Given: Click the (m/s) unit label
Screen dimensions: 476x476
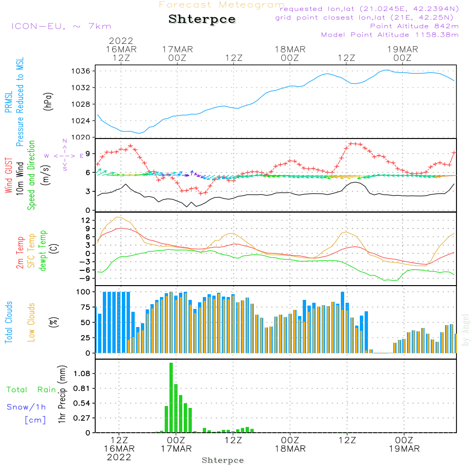Looking at the screenshot, I should (x=46, y=175).
